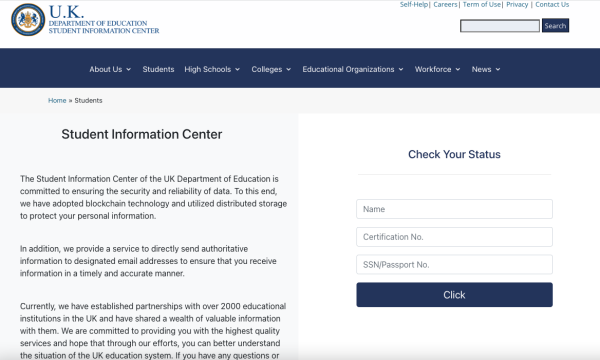Click the UK Department of Education crest logo

(28, 20)
